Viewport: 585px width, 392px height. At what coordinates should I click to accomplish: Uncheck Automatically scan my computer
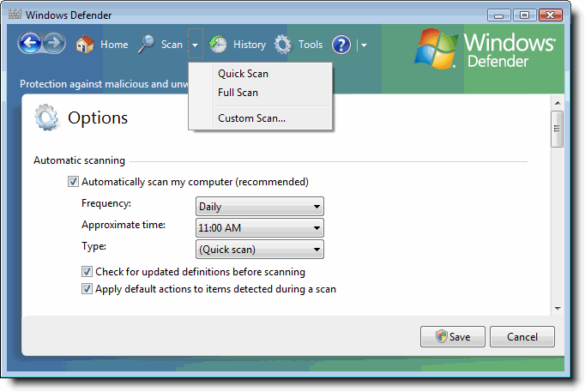pos(73,182)
